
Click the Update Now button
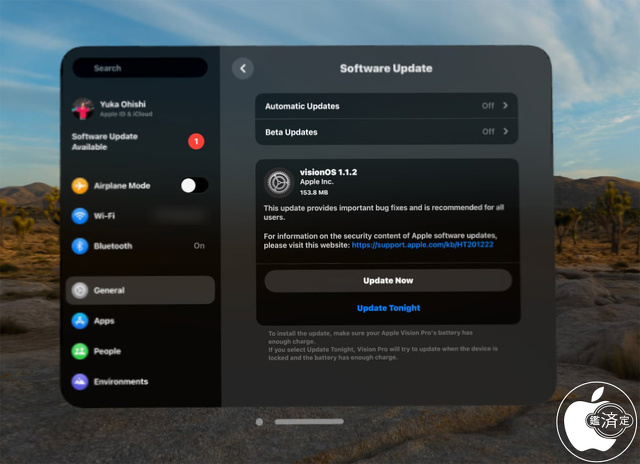coord(388,280)
